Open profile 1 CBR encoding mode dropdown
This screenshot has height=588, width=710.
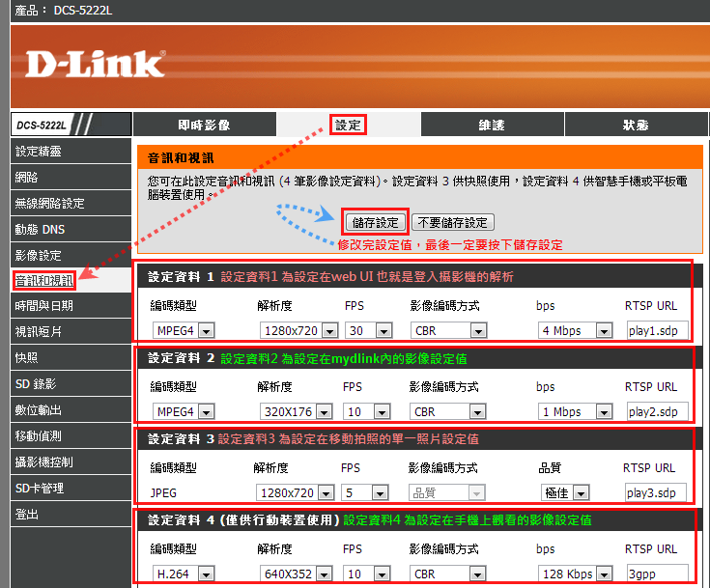click(x=449, y=331)
